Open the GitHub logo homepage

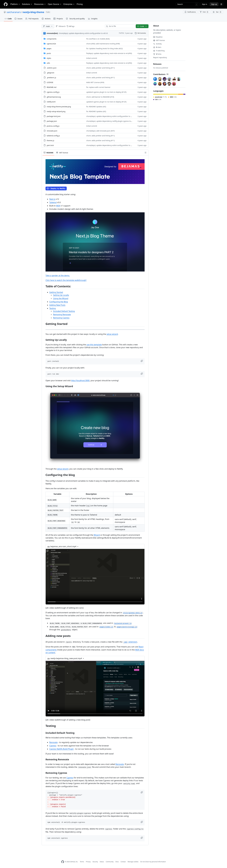[5, 4]
